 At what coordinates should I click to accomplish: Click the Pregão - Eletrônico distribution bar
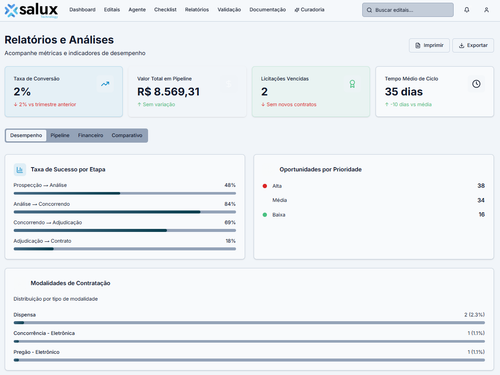(249, 360)
